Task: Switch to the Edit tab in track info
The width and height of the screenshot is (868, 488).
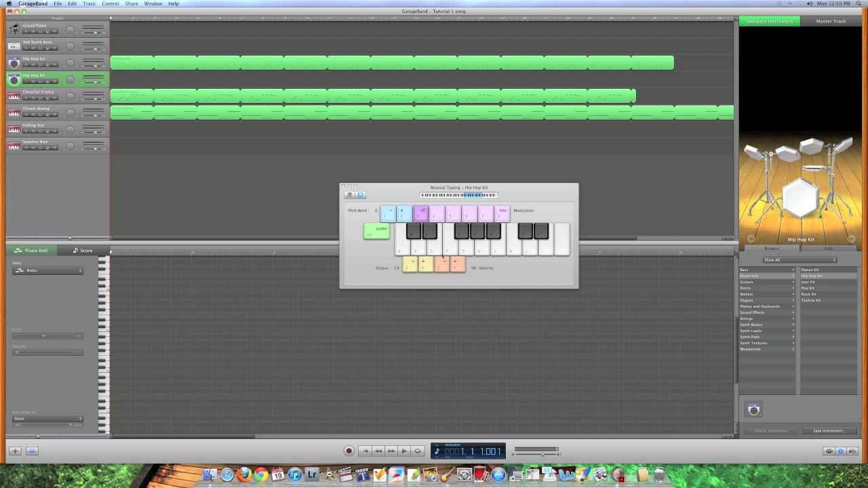Action: (x=829, y=249)
